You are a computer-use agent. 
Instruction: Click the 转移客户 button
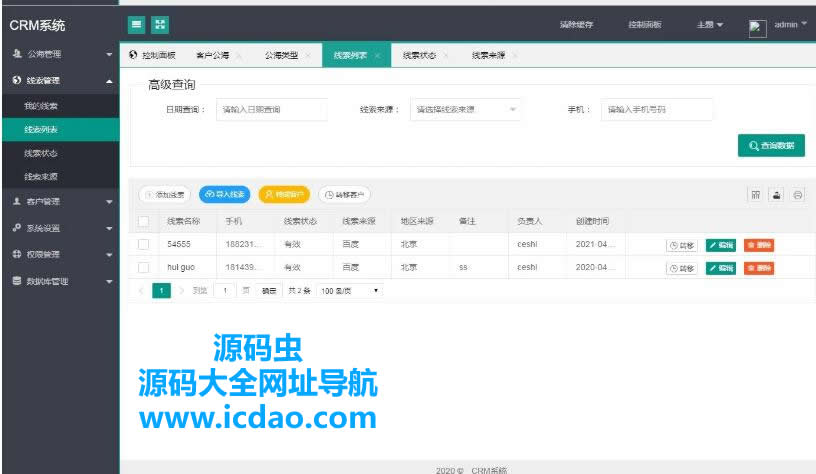[344, 195]
